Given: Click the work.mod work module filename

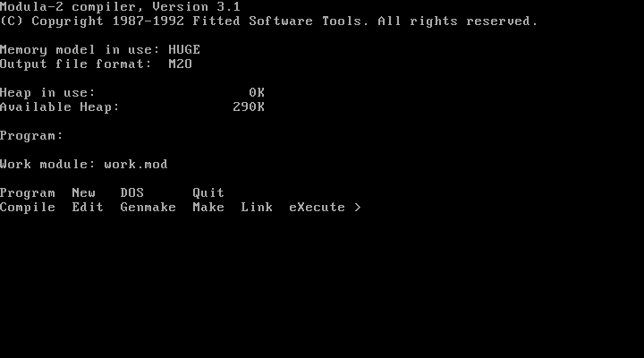Looking at the screenshot, I should (136, 165).
